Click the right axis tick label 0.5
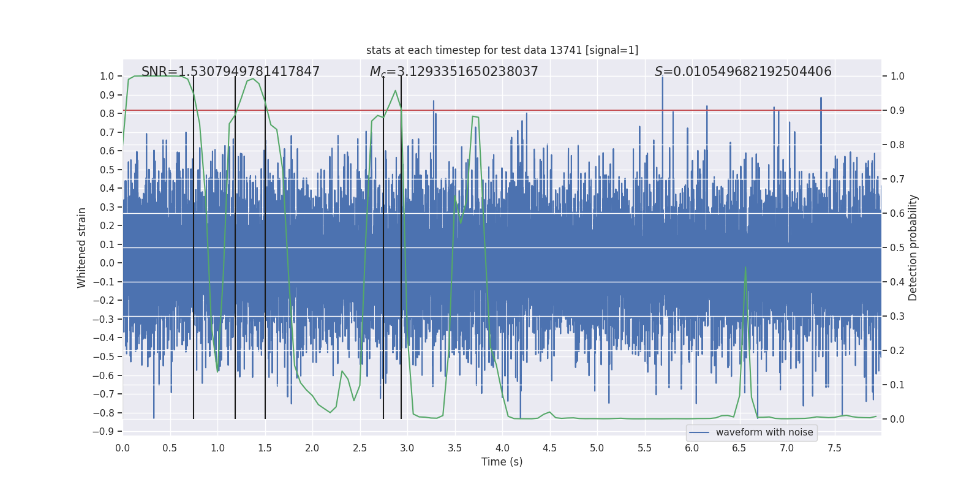The image size is (980, 490). 897,248
